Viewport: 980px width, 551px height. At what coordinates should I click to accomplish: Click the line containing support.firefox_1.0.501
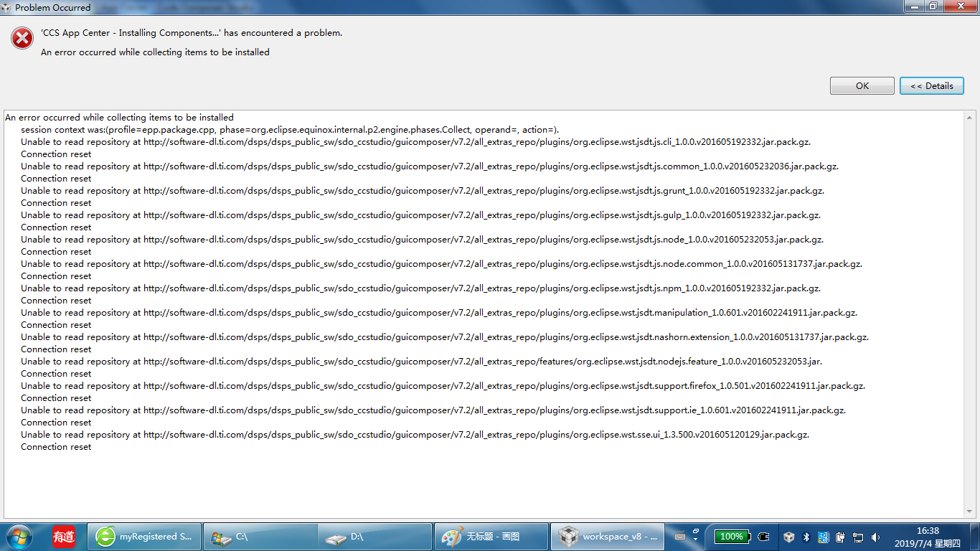tap(443, 386)
